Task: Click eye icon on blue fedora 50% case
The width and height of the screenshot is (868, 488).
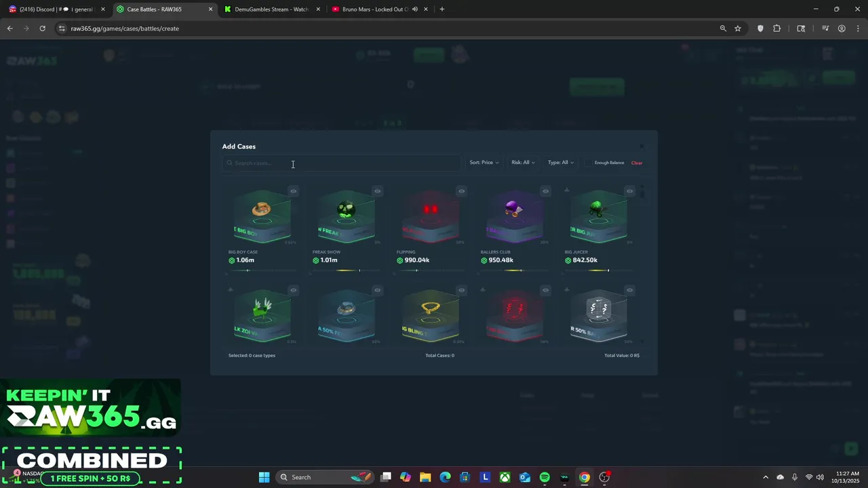Action: pos(378,290)
